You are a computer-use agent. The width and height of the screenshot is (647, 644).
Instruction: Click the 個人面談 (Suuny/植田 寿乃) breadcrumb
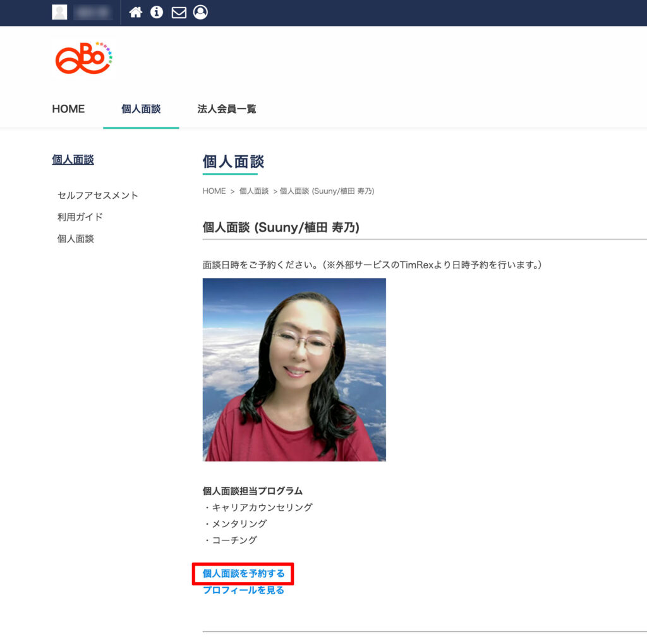point(327,191)
